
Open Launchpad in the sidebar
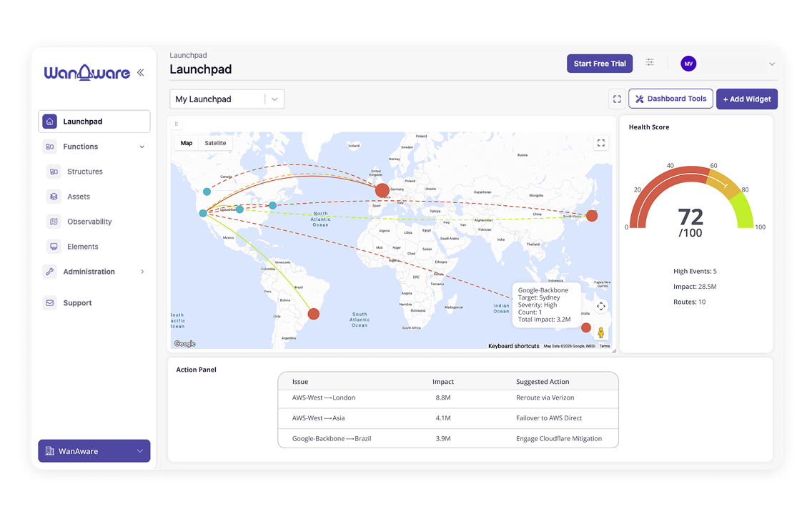click(x=94, y=122)
